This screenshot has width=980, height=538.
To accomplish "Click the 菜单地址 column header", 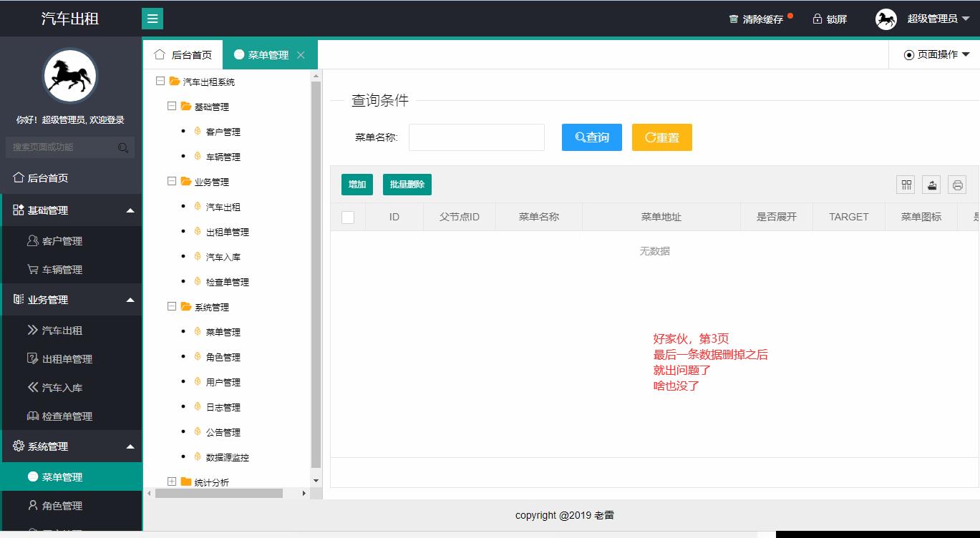I will pyautogui.click(x=661, y=217).
